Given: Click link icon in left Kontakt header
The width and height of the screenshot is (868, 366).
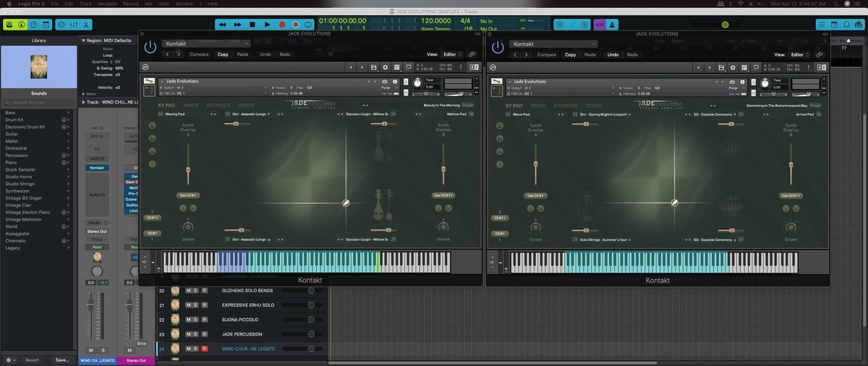Looking at the screenshot, I should click(x=472, y=54).
